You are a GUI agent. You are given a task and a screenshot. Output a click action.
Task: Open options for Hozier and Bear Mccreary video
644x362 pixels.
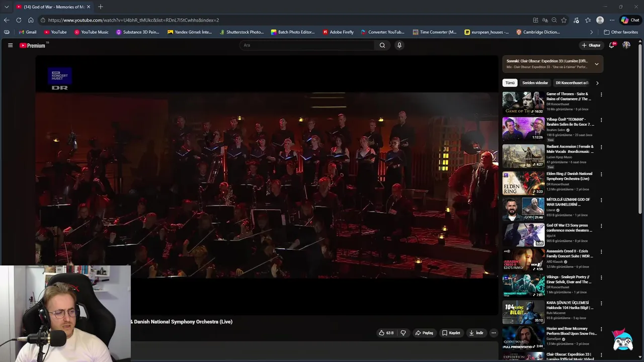[601, 329]
